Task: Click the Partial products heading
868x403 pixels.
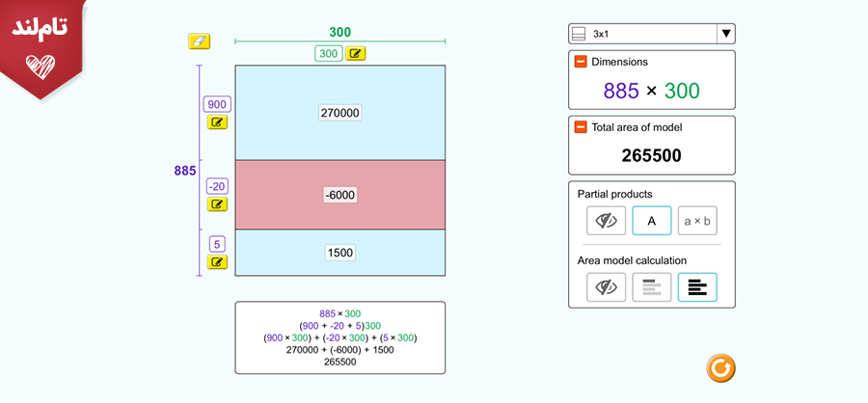Action: point(615,195)
